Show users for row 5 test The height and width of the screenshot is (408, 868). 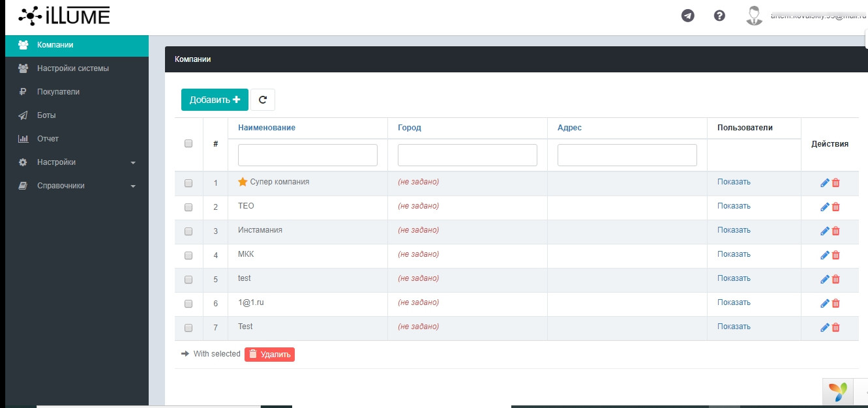coord(734,278)
